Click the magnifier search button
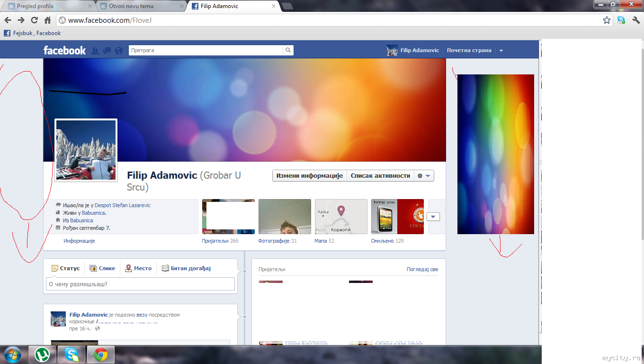644x364 pixels. 288,50
